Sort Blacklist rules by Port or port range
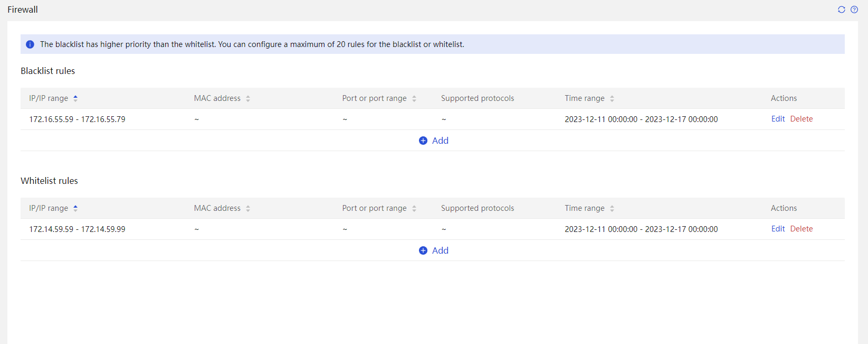The height and width of the screenshot is (344, 868). coord(414,98)
